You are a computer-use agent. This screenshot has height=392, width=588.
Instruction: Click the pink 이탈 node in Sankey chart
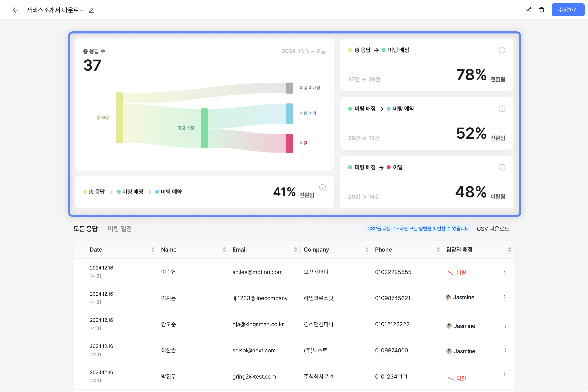click(289, 143)
